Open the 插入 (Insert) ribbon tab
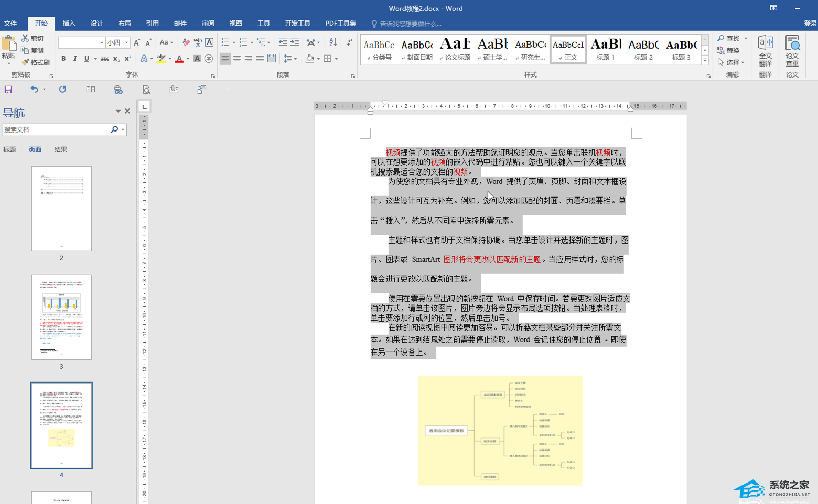 [69, 24]
